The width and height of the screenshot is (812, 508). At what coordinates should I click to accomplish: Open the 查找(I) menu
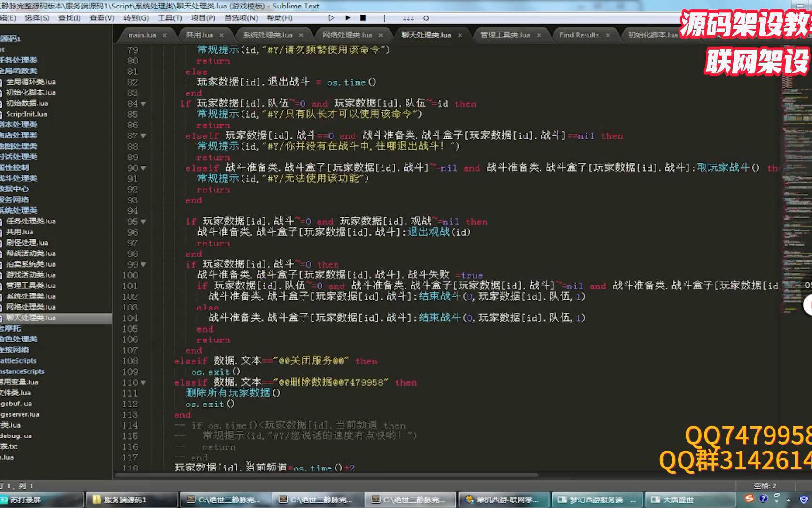69,18
